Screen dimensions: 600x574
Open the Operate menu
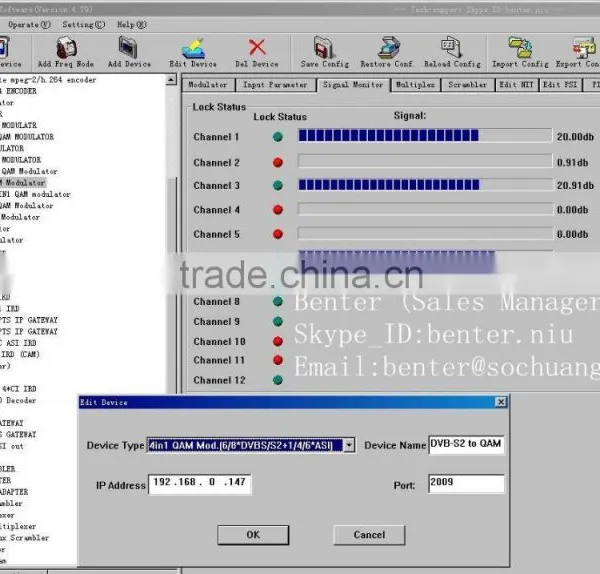click(x=29, y=25)
